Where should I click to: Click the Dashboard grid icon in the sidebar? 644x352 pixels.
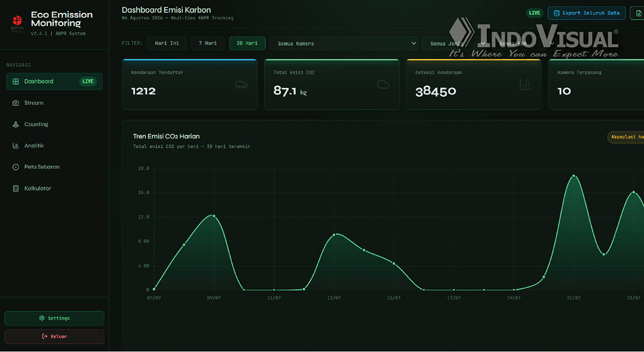16,82
